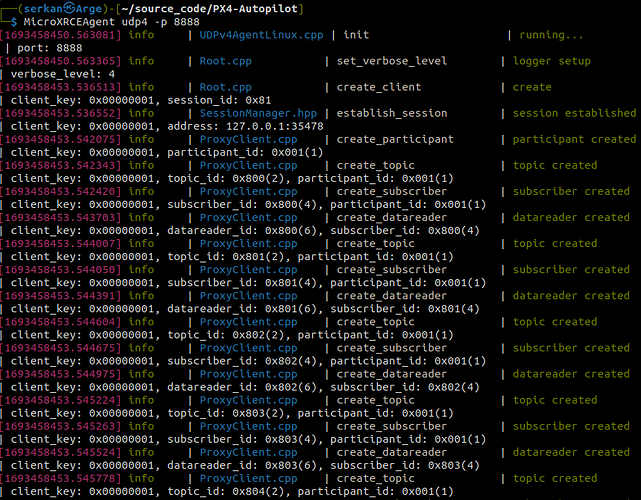Click 'topic_id: 0x802(2)' value
The image size is (641, 500).
click(226, 335)
